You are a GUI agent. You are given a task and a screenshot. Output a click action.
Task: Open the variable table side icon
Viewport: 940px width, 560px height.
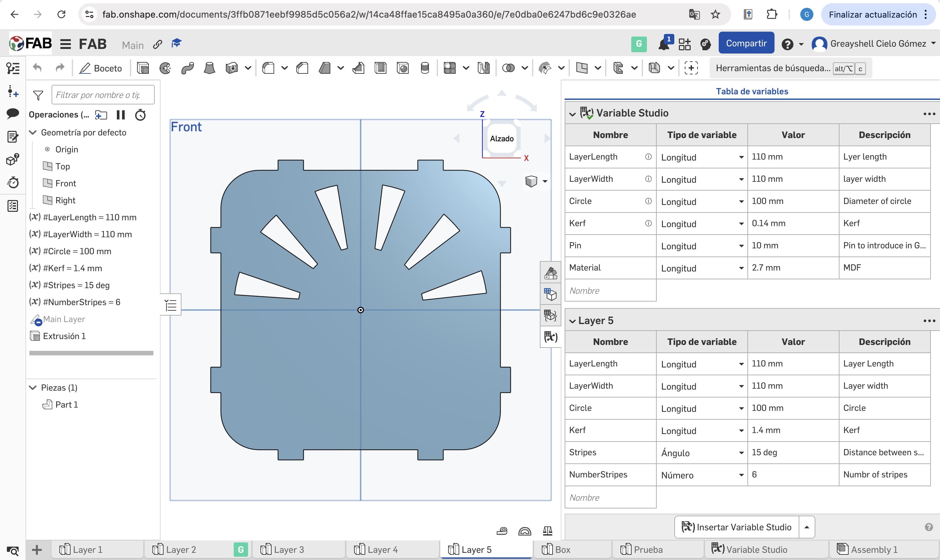pos(550,336)
